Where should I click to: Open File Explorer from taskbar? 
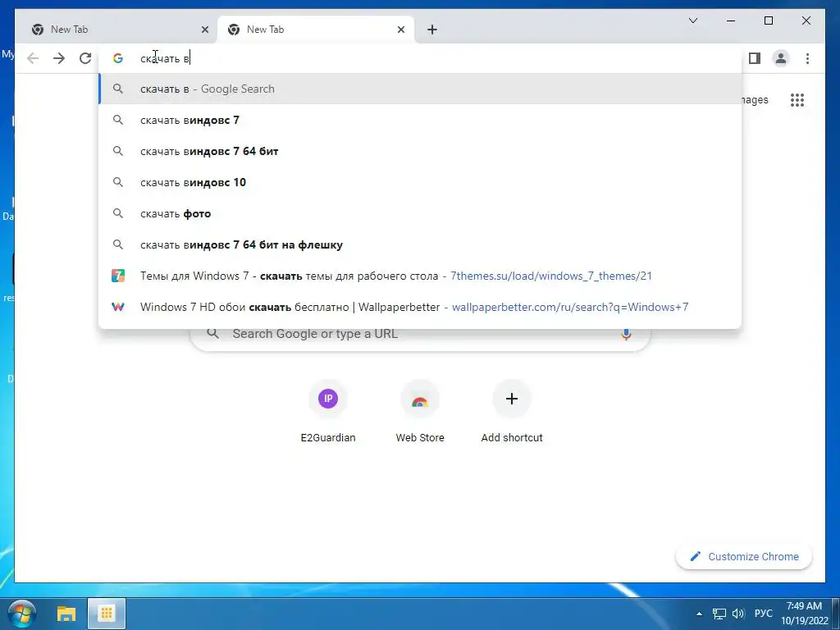pos(66,614)
